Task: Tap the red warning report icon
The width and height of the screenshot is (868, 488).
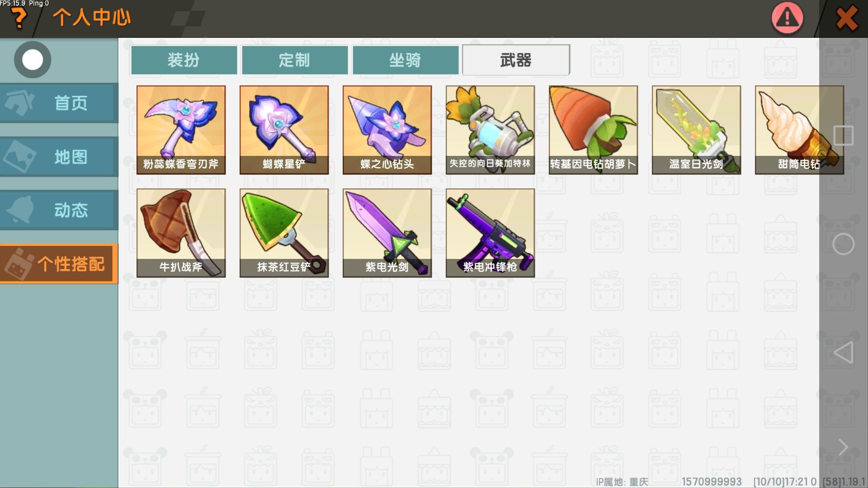Action: (x=787, y=18)
